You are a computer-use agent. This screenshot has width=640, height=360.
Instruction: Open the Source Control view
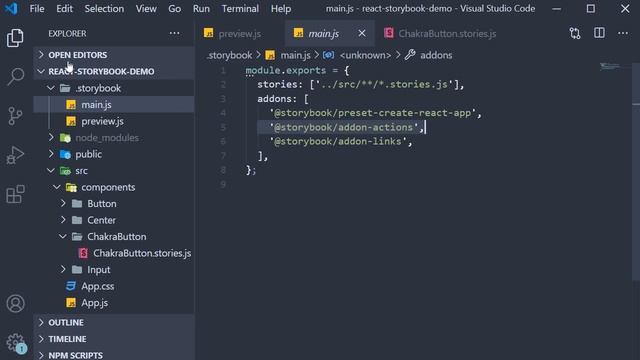pyautogui.click(x=15, y=116)
